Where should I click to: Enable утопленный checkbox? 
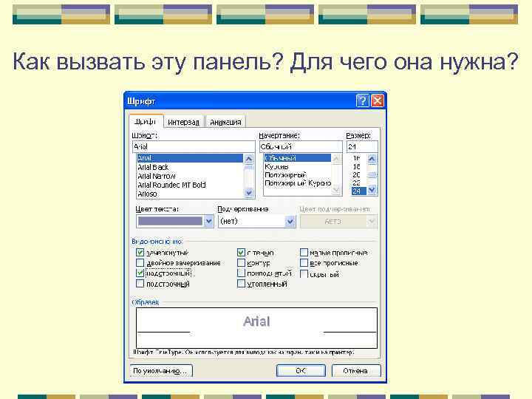pos(241,283)
